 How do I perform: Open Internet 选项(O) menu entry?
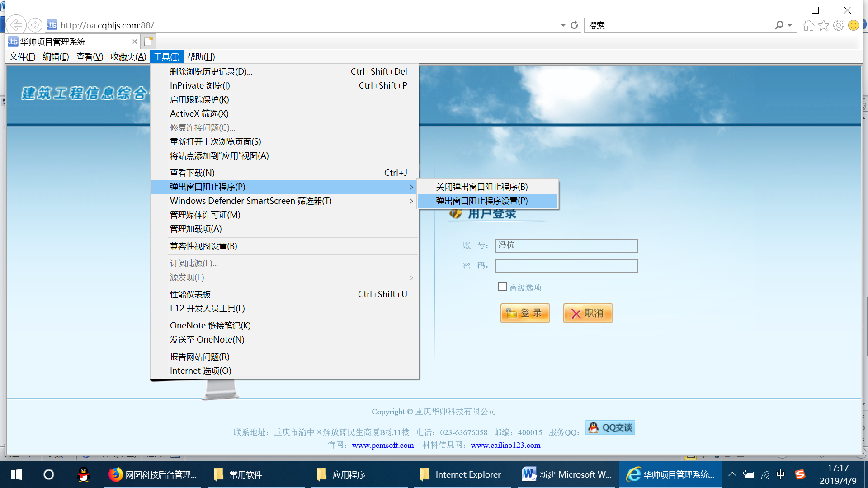200,371
